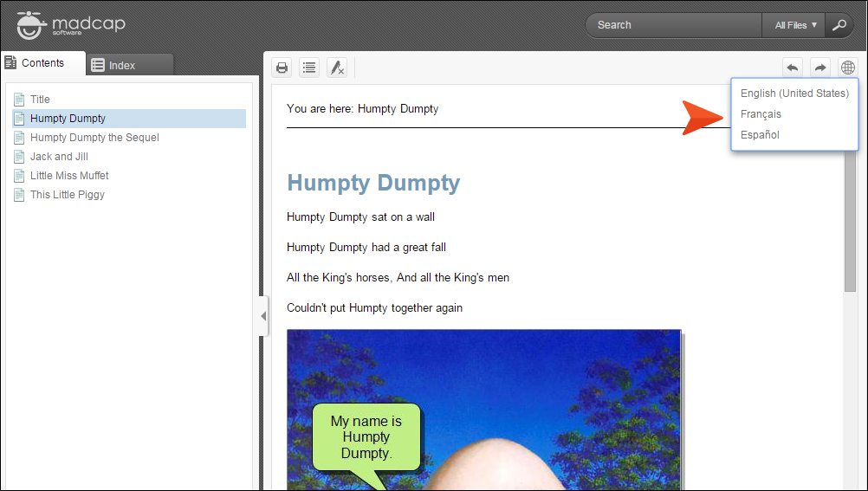Go back with the left arrow icon
The width and height of the screenshot is (868, 491).
(793, 68)
